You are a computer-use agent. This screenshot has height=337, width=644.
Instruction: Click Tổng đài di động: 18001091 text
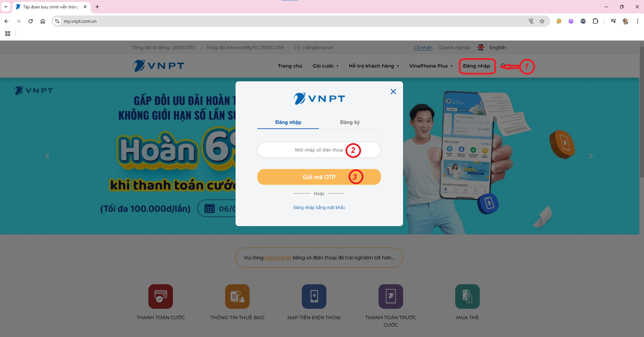coord(164,47)
